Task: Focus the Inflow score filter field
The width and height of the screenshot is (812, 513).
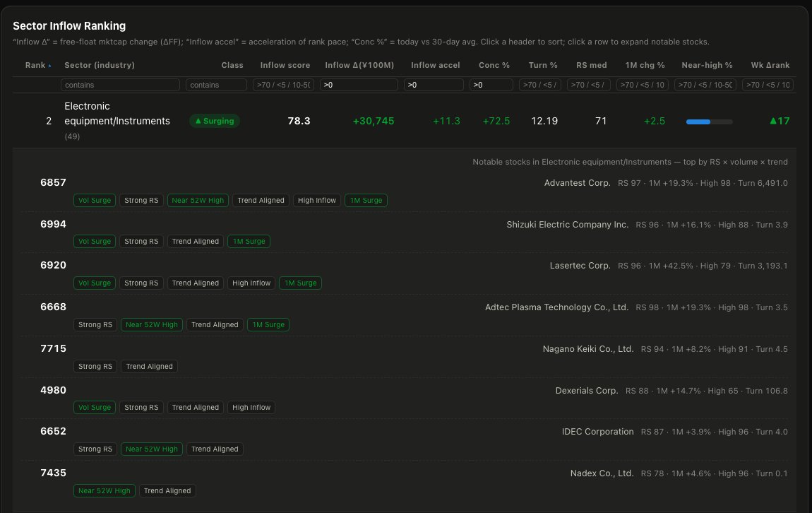Action: point(283,85)
